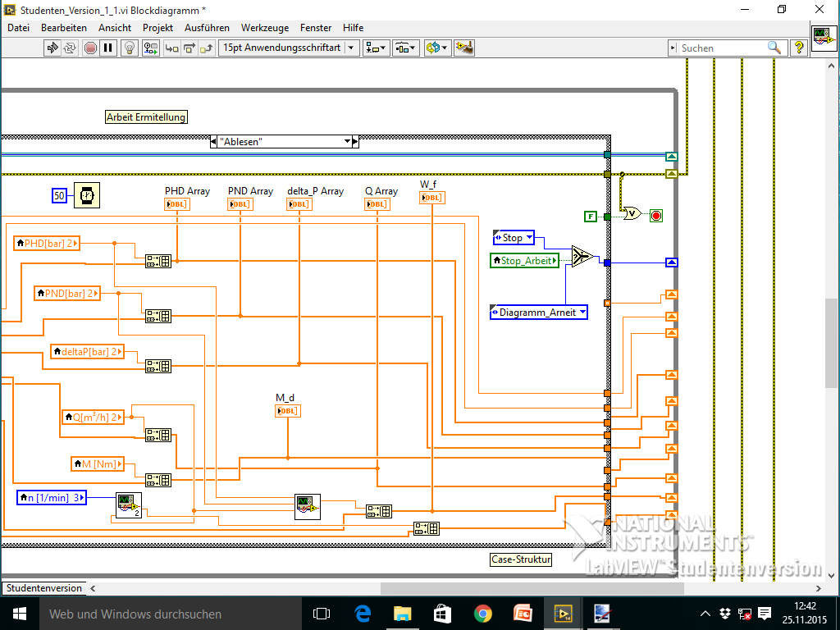Click the Run Continuously toolbar button
This screenshot has height=630, width=840.
71,48
